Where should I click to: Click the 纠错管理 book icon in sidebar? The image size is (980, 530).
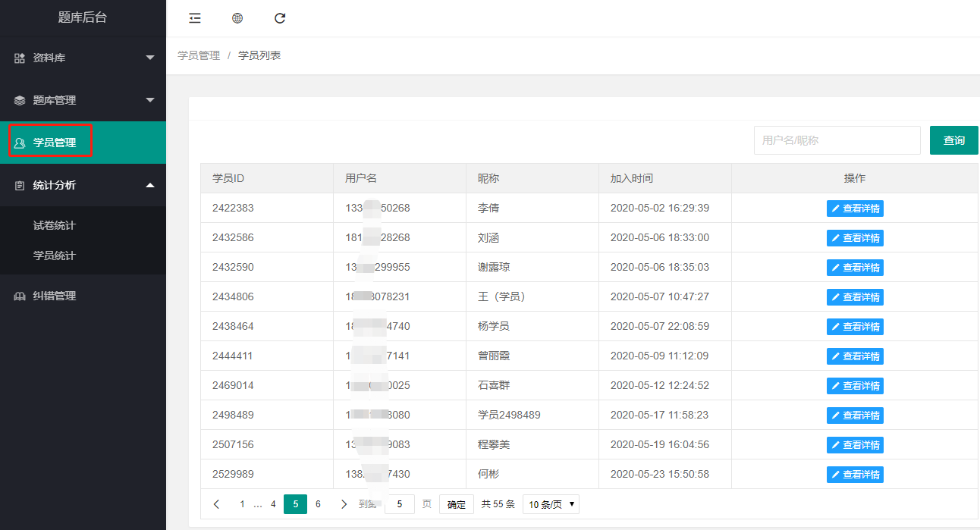click(20, 296)
